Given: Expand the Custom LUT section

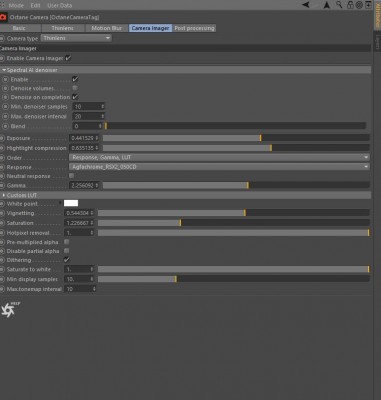Looking at the screenshot, I should [20, 195].
